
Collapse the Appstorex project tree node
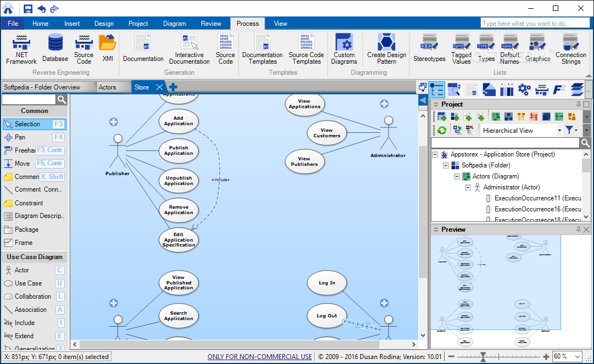[435, 154]
